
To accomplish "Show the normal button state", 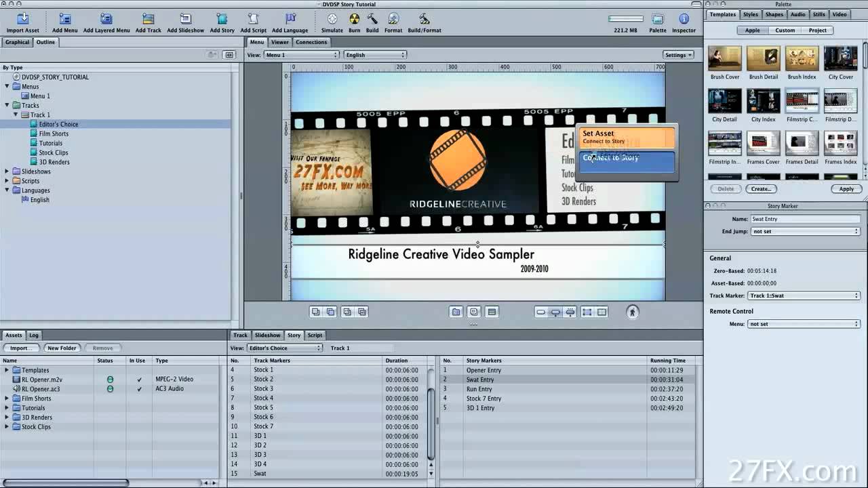I will 540,312.
